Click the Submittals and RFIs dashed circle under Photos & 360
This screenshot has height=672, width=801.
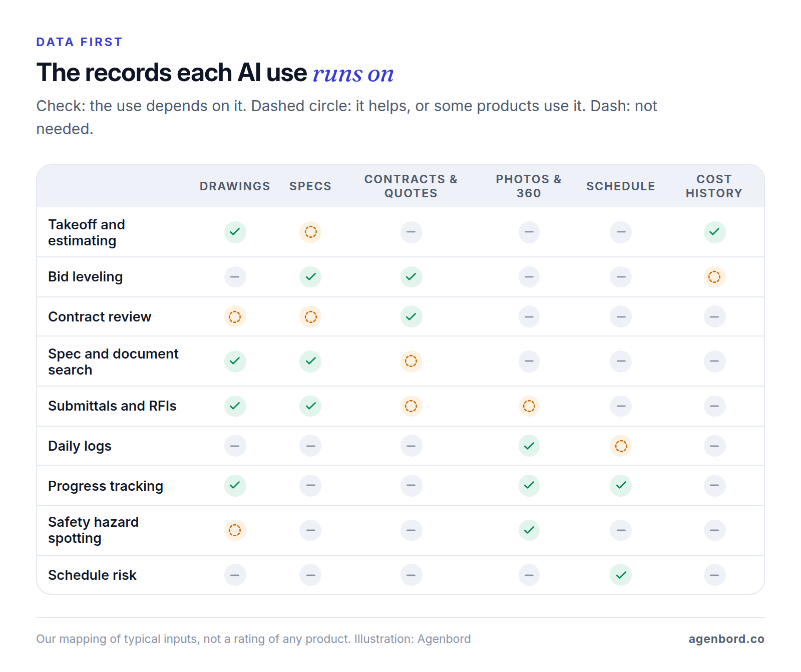pyautogui.click(x=529, y=406)
